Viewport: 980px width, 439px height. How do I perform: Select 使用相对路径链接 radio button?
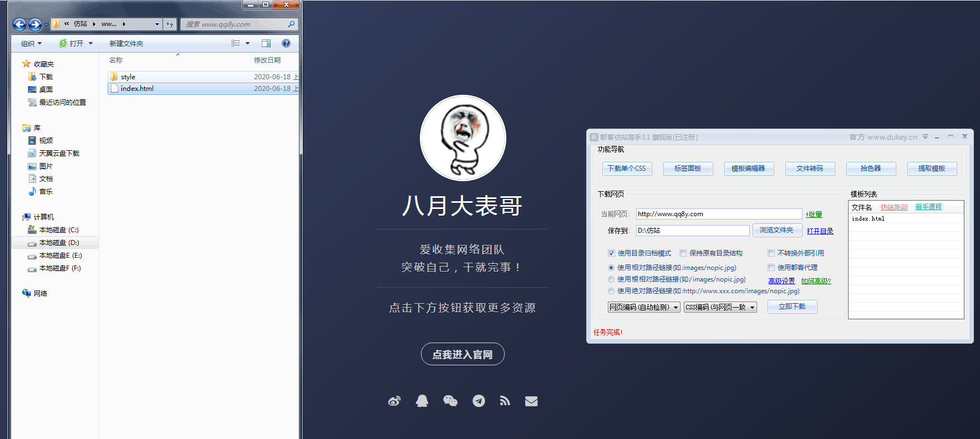coord(611,268)
